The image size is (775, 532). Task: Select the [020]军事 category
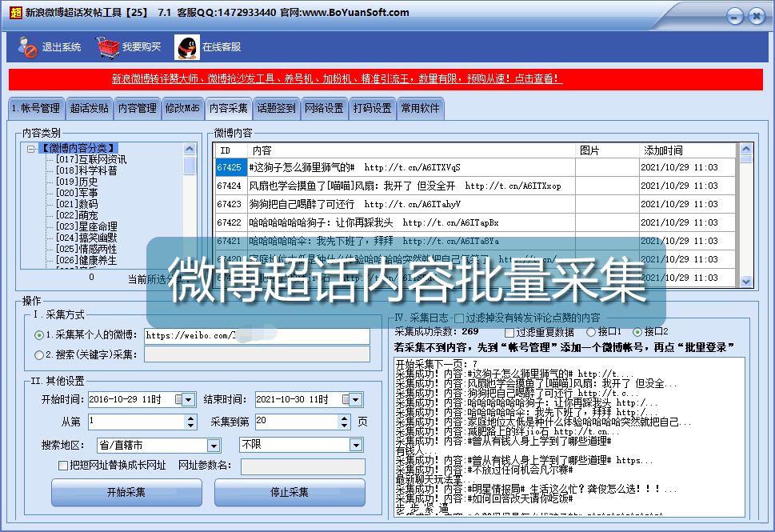coord(77,193)
